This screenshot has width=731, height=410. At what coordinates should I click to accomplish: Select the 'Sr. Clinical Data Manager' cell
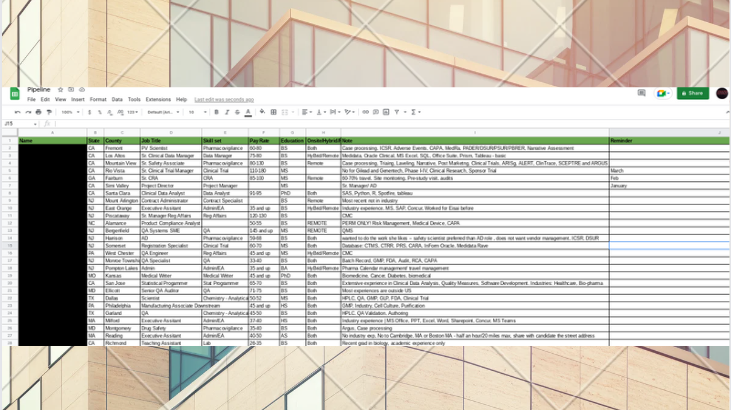click(x=171, y=156)
